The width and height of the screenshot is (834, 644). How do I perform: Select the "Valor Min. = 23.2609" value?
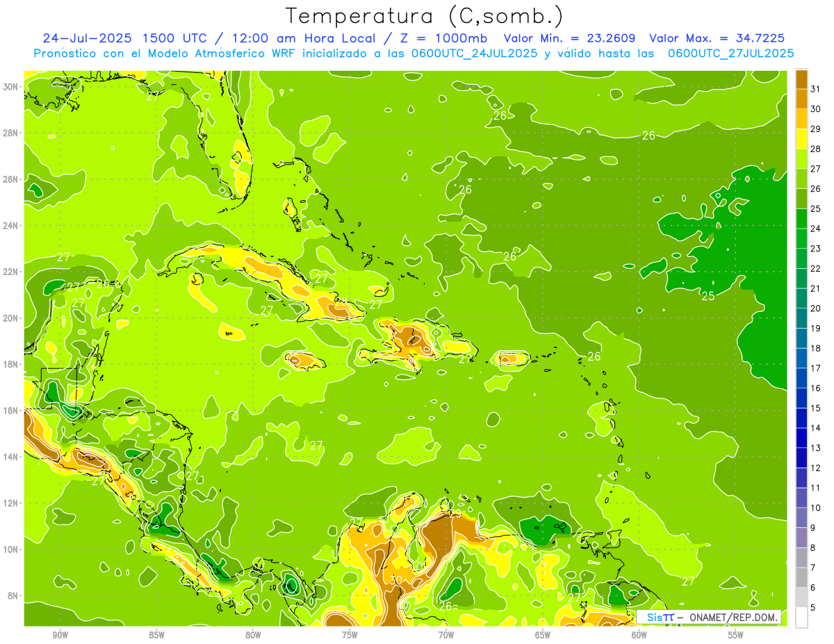tap(569, 38)
